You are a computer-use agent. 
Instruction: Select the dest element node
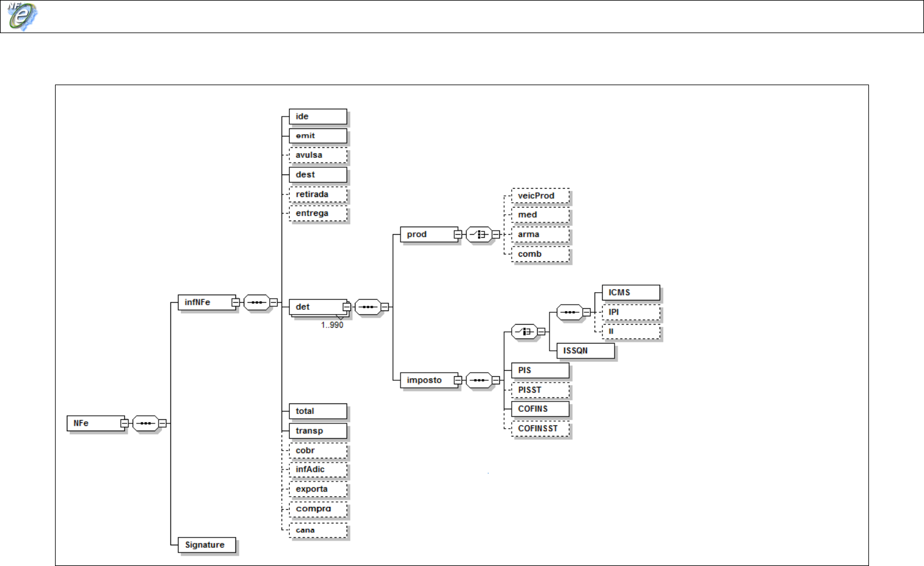pyautogui.click(x=318, y=174)
